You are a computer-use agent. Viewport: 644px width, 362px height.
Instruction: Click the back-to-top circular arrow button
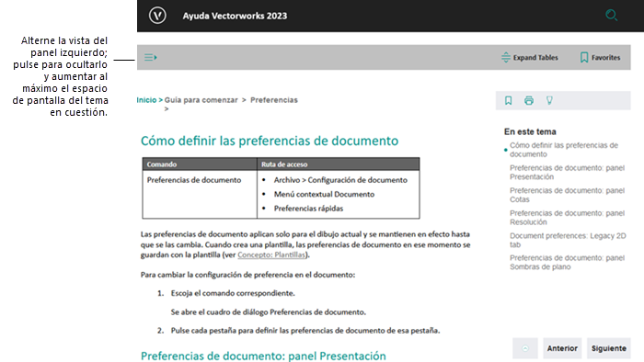(x=525, y=348)
